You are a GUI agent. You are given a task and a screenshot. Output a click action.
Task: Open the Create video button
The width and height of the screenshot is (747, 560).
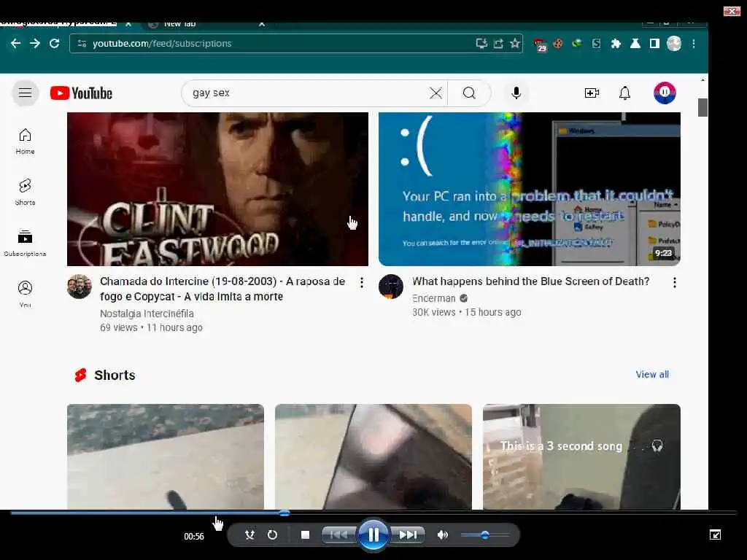pos(591,93)
